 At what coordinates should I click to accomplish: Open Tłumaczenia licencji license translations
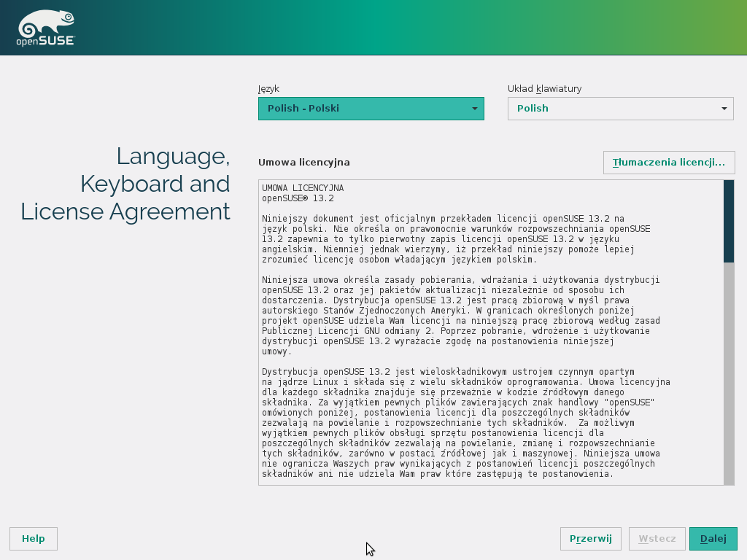click(x=668, y=163)
